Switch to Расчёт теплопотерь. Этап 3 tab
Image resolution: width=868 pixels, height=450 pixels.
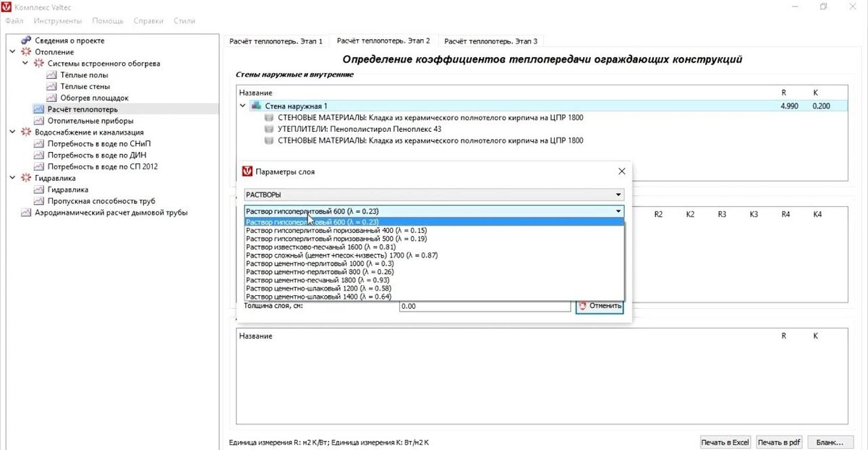[x=490, y=41]
